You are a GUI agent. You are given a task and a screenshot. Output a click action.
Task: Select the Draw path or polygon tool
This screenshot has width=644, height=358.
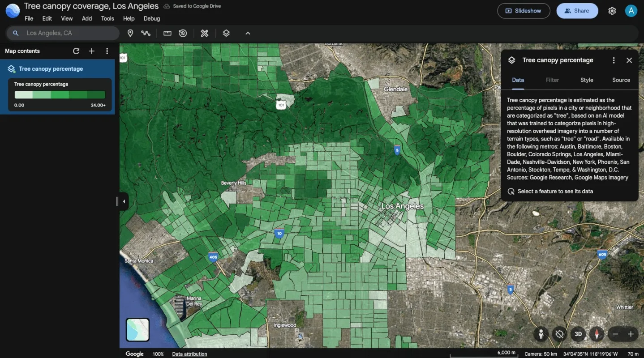coord(146,33)
